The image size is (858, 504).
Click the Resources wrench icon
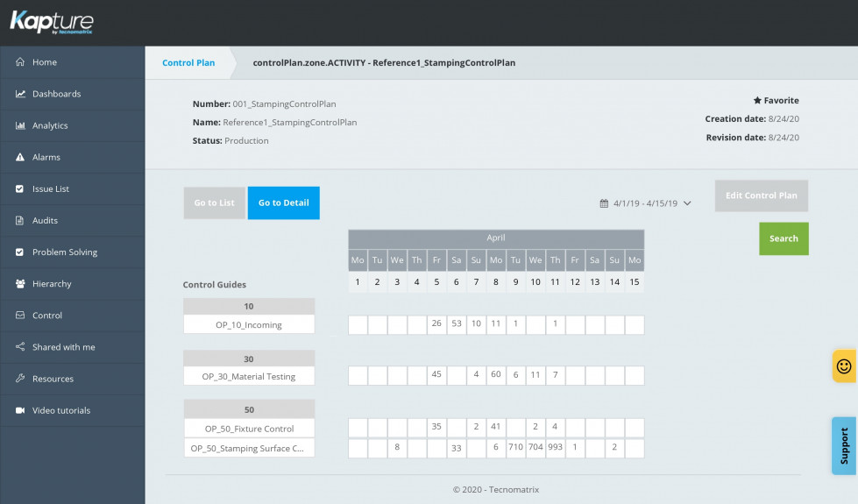(x=20, y=378)
